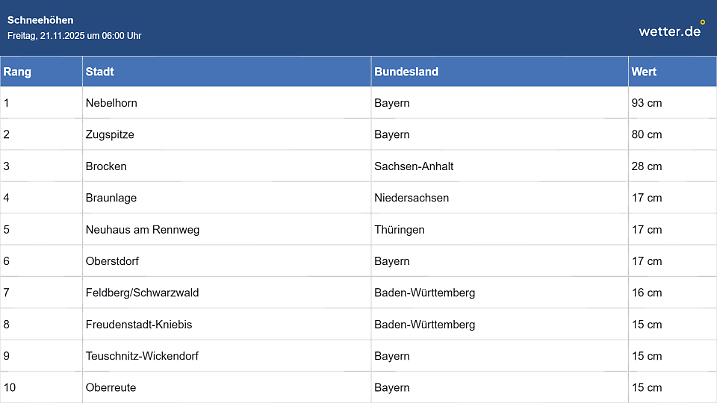Screen dimensions: 717x403
Task: Click the Stadt column header
Action: tap(100, 72)
